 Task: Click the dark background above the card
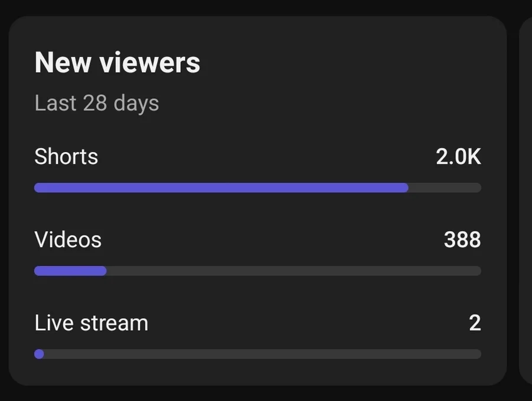click(x=266, y=7)
